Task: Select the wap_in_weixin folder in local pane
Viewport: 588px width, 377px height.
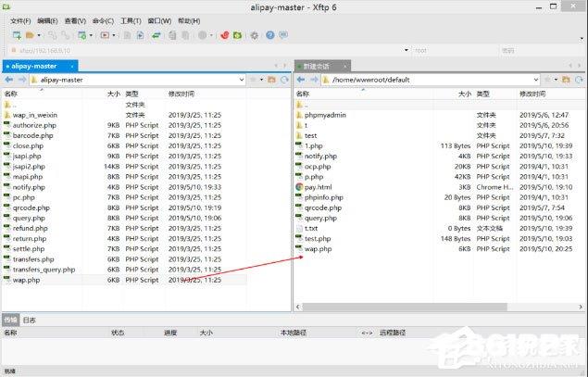Action: tap(35, 115)
